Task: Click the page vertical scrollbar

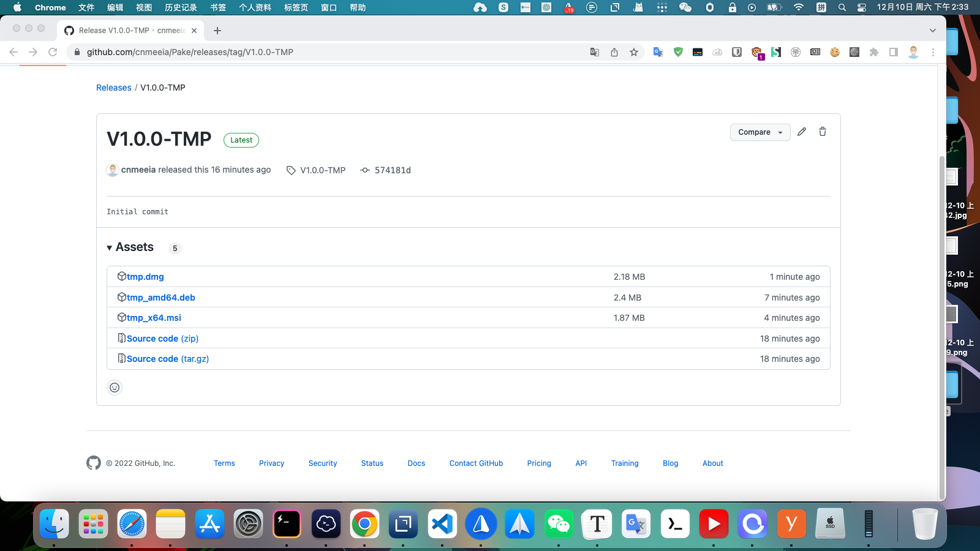Action: click(942, 328)
